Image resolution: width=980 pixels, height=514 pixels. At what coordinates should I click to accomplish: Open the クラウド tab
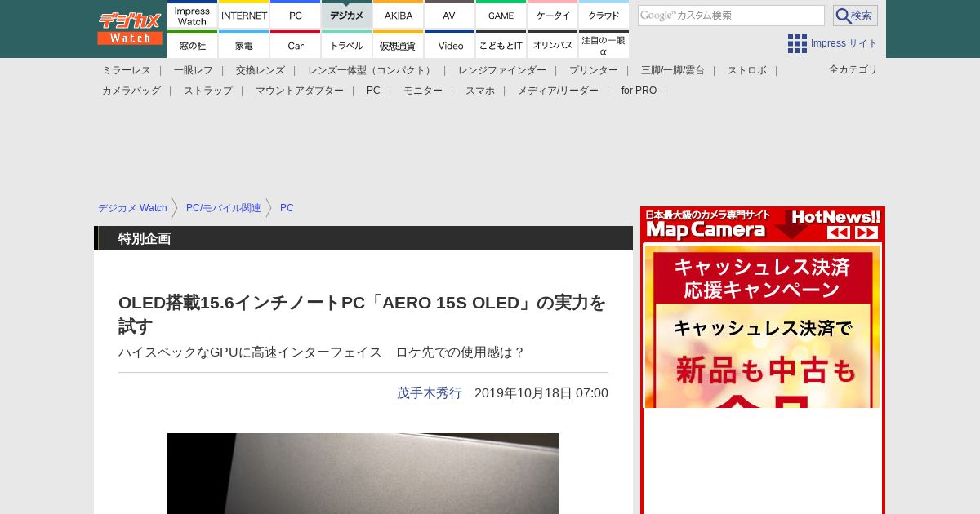click(604, 15)
